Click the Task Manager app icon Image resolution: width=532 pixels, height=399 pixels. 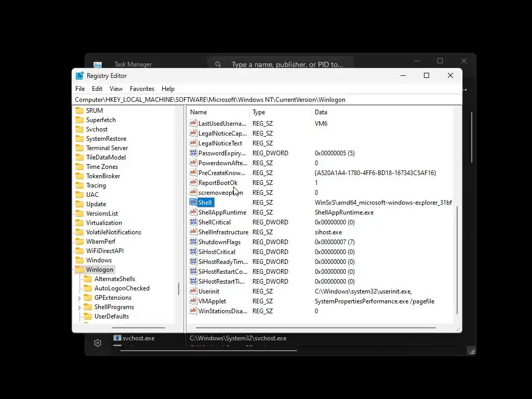click(x=98, y=64)
